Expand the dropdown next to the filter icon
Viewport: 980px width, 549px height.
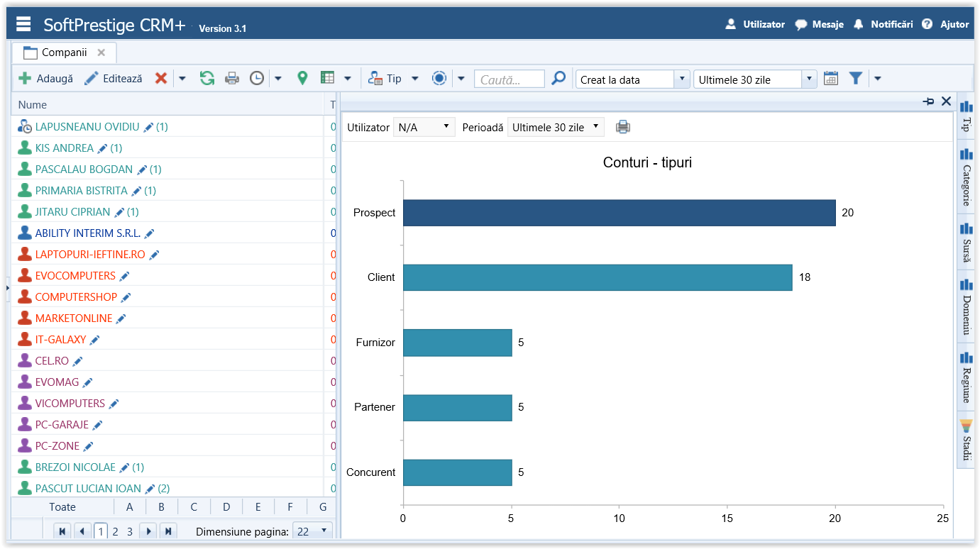(877, 79)
